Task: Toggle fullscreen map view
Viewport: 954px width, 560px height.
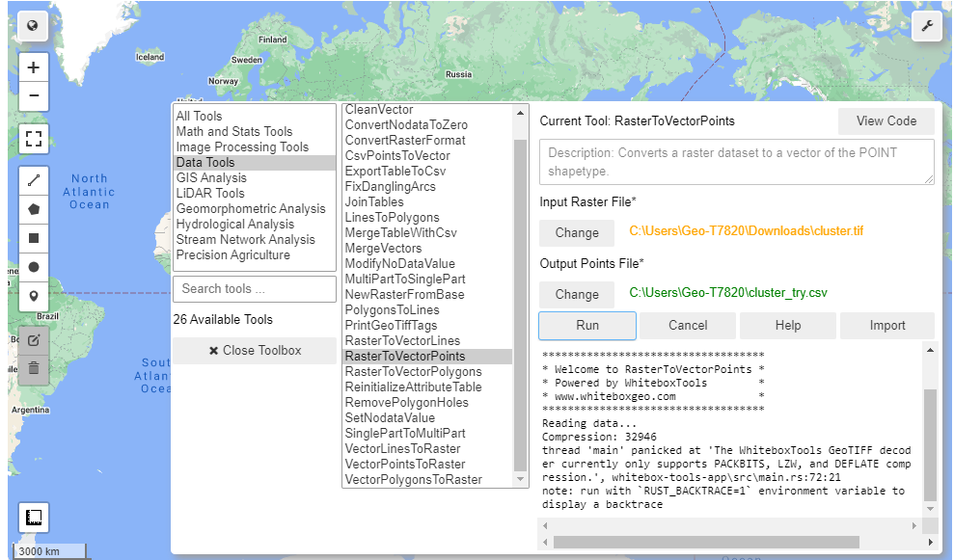Action: click(33, 139)
